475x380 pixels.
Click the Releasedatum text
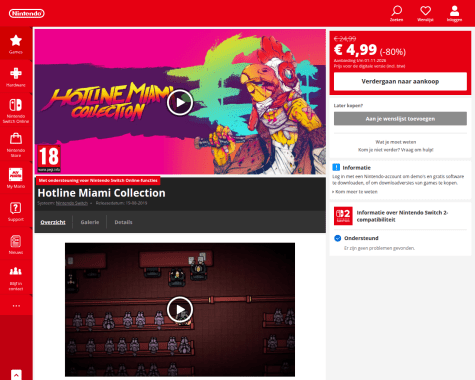121,203
